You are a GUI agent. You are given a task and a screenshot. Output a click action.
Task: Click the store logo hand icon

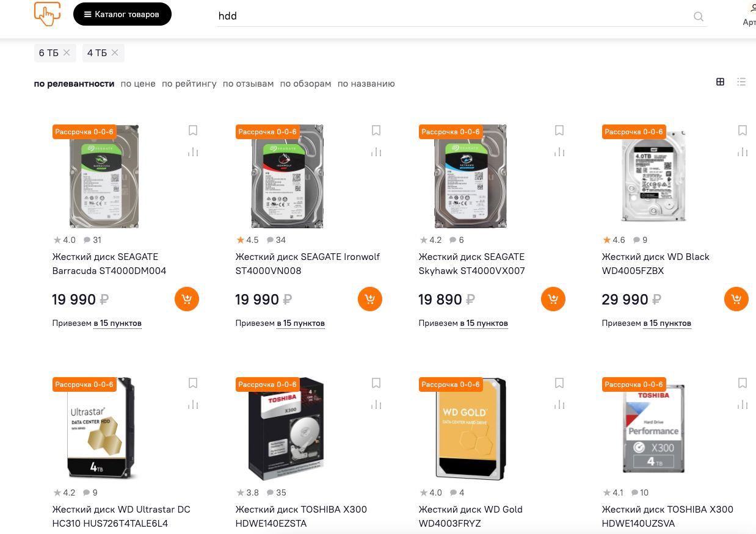click(47, 13)
